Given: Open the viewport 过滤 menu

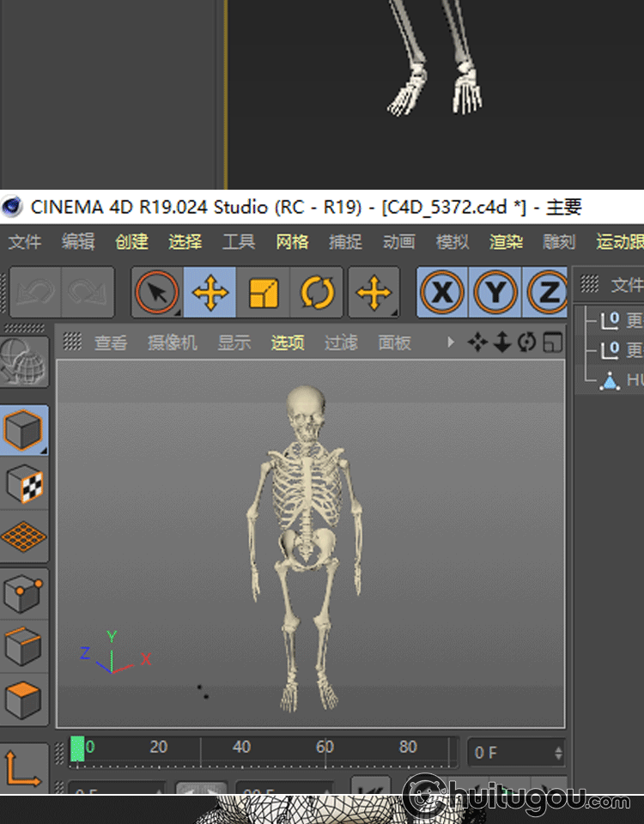Looking at the screenshot, I should pos(341,343).
